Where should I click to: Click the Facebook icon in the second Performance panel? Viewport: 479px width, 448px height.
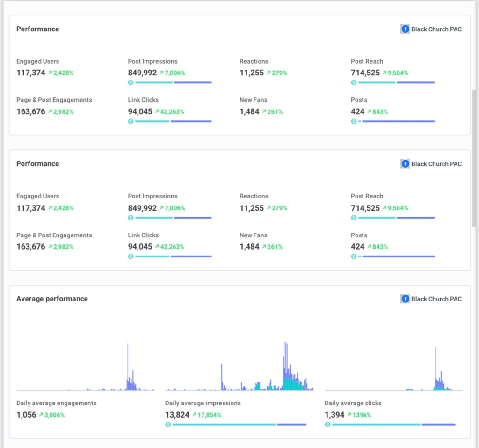tap(405, 164)
